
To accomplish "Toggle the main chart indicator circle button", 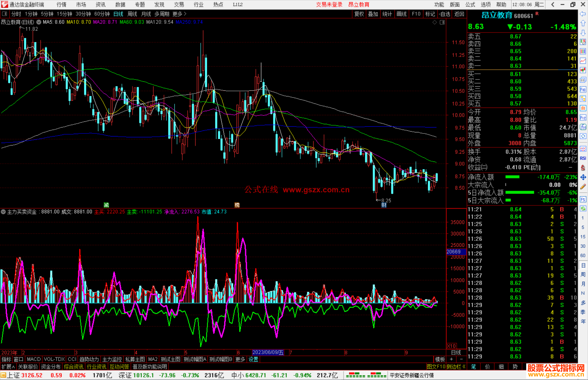I will coord(39,22).
